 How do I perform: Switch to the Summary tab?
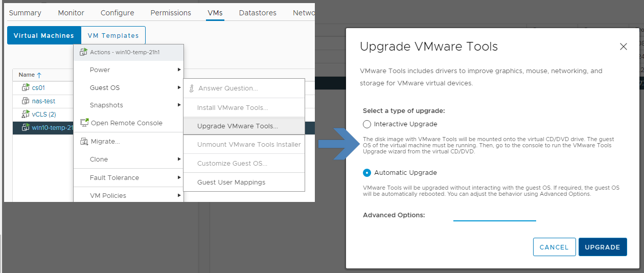[x=25, y=13]
